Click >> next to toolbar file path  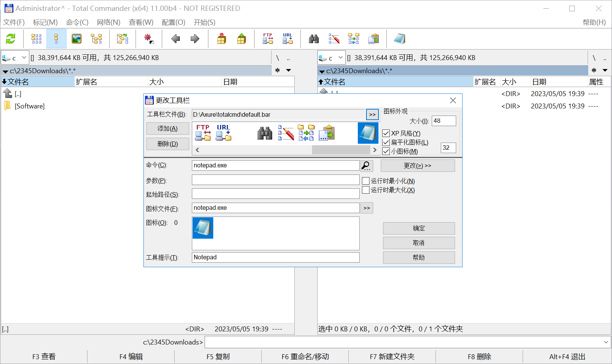(372, 114)
